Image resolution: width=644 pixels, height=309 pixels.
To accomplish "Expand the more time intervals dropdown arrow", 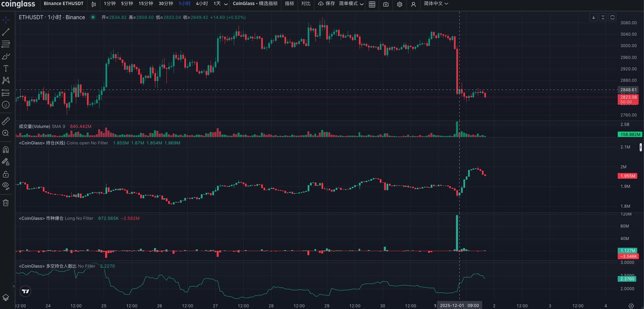I will click(x=225, y=4).
